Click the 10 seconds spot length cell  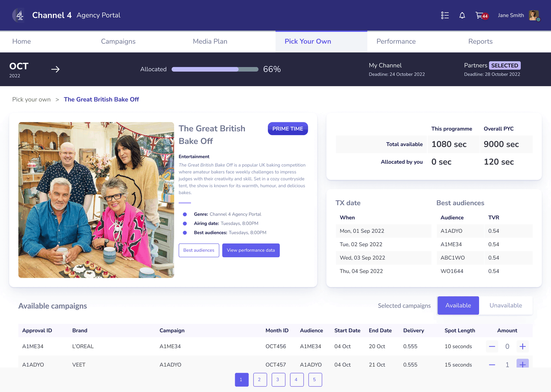pyautogui.click(x=458, y=346)
